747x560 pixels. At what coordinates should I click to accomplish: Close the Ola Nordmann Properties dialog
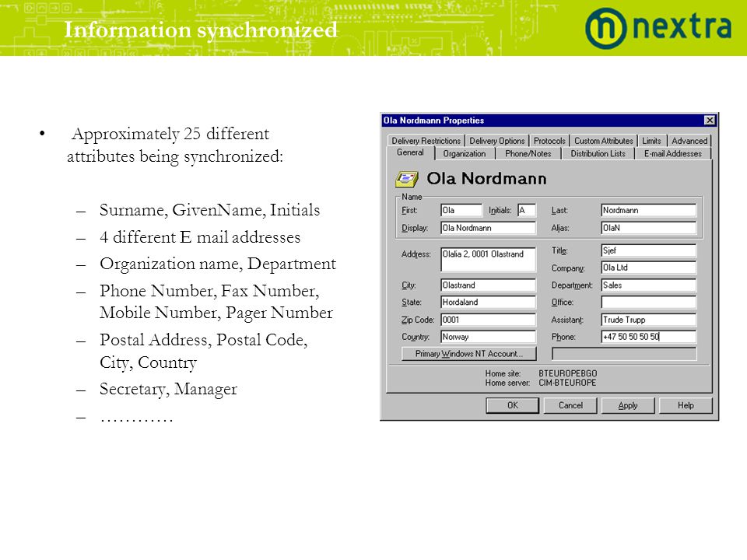(710, 121)
